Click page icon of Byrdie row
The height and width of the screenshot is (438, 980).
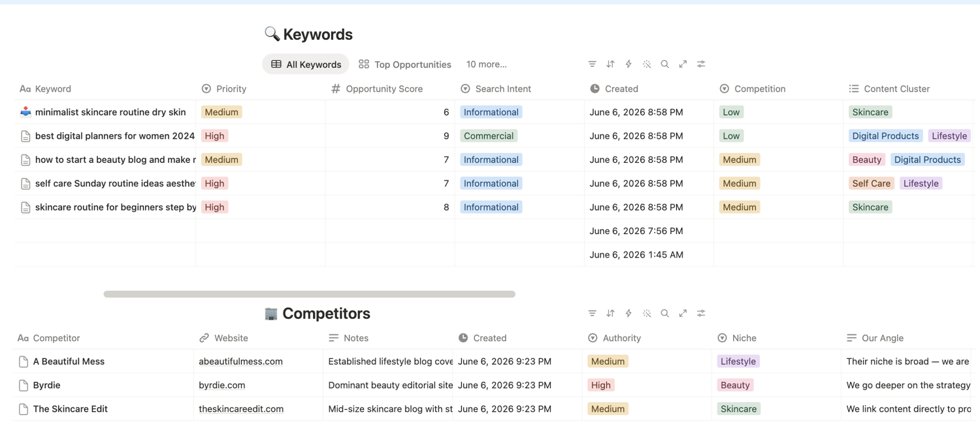click(x=24, y=385)
